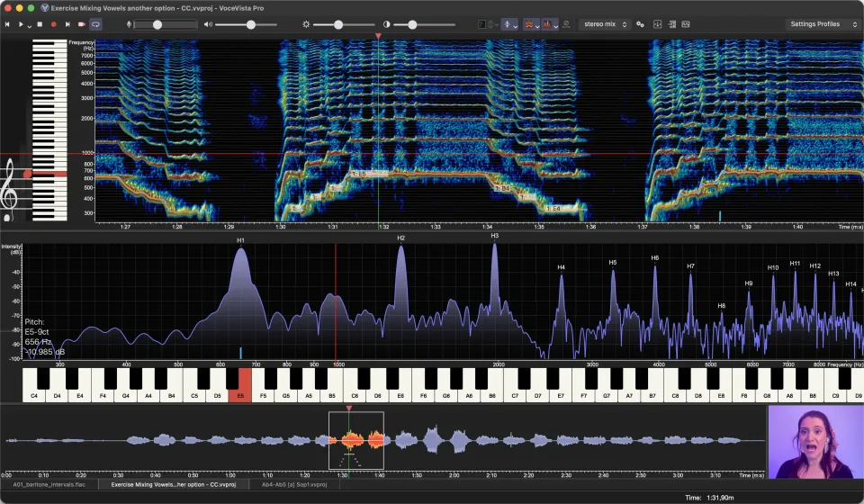This screenshot has width=864, height=504.
Task: Open the pitch tracking options chevron
Action: (x=515, y=26)
